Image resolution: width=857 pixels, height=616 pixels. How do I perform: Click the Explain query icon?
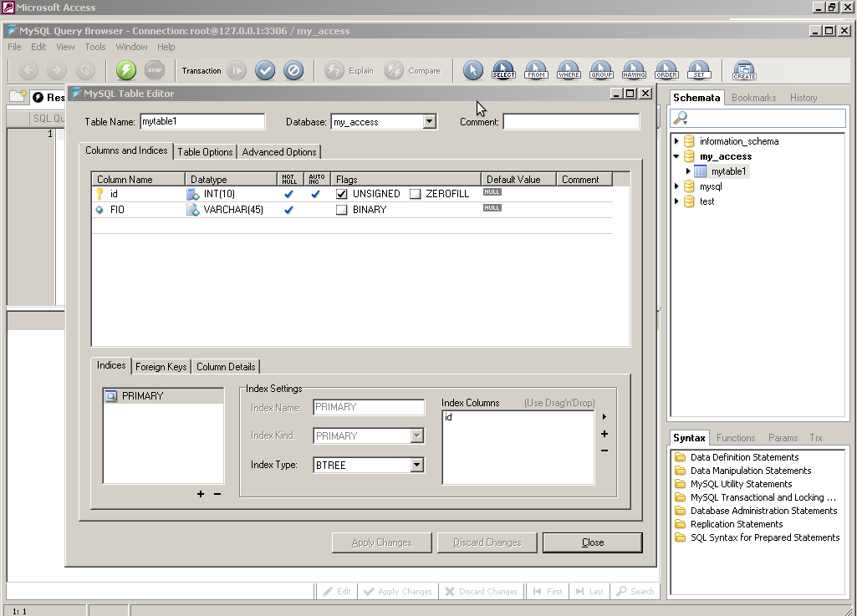click(x=334, y=70)
